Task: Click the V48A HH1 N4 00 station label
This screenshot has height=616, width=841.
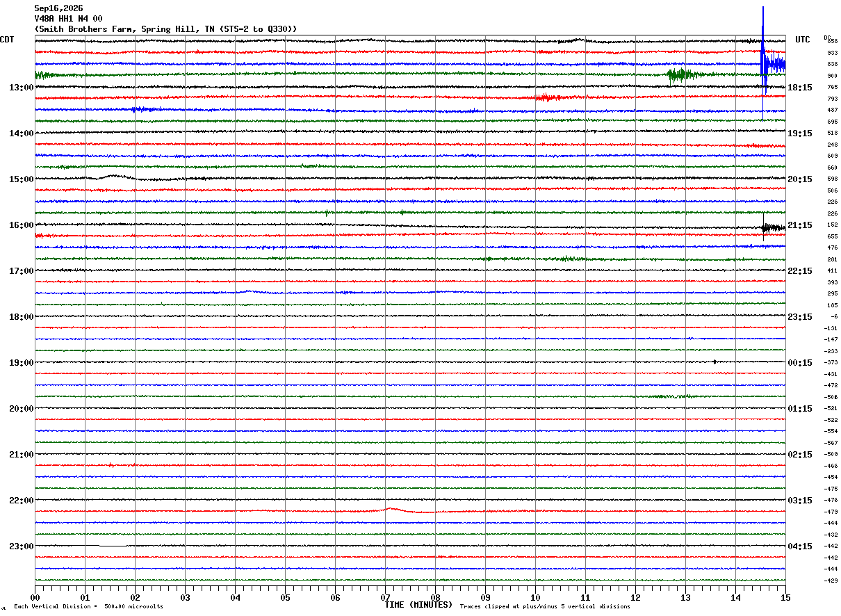Action: tap(68, 19)
